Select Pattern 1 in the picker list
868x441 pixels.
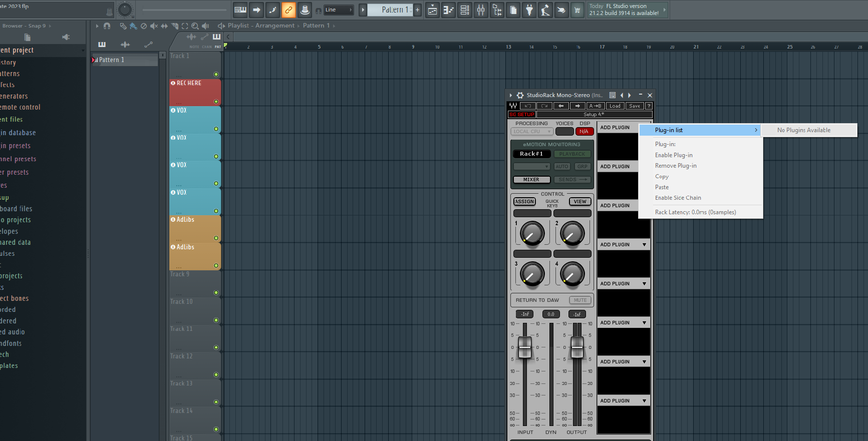coord(124,60)
